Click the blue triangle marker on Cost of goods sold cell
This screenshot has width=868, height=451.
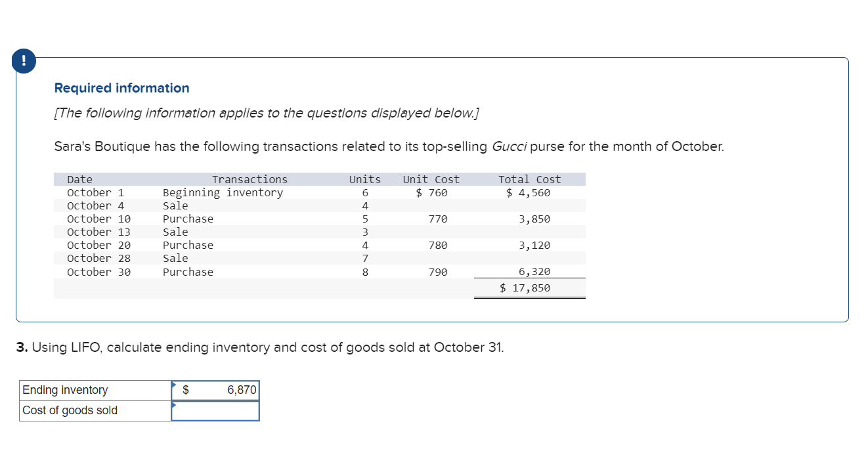[173, 404]
